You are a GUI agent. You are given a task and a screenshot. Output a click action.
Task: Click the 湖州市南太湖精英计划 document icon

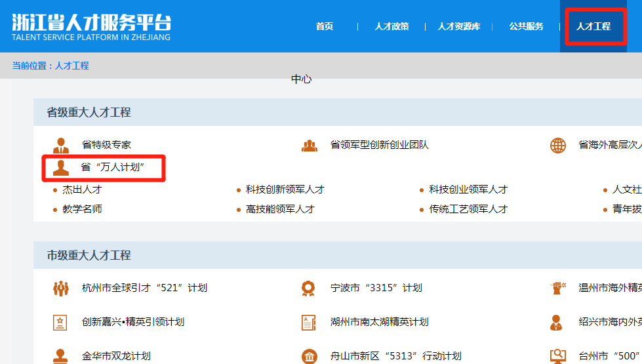coord(308,323)
